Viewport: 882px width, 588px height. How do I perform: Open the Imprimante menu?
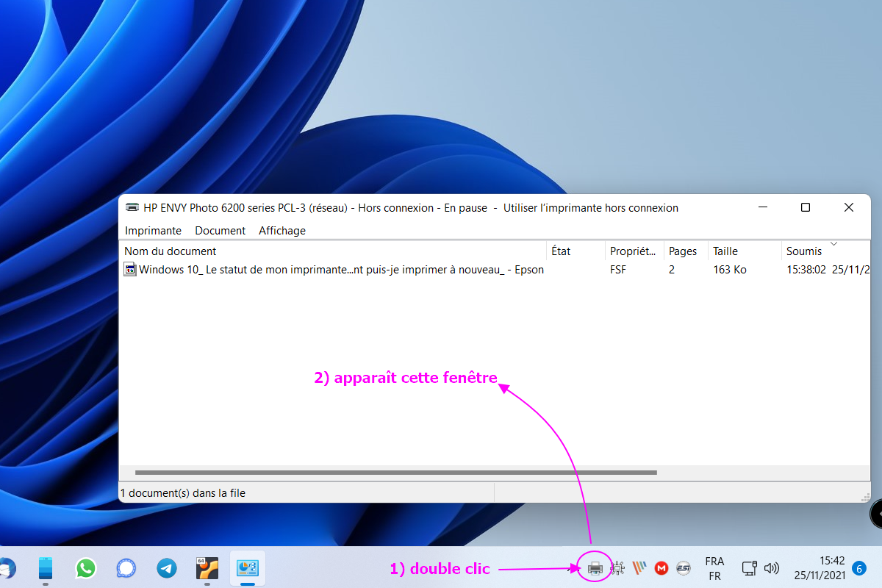(153, 230)
